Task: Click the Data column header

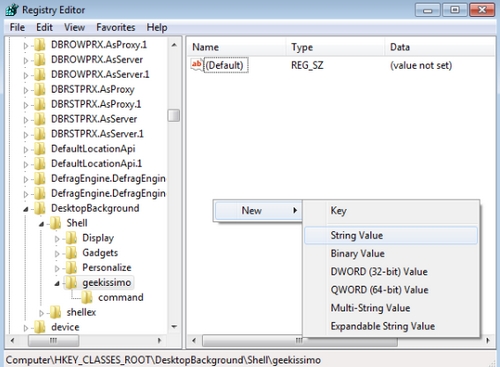Action: [439, 47]
